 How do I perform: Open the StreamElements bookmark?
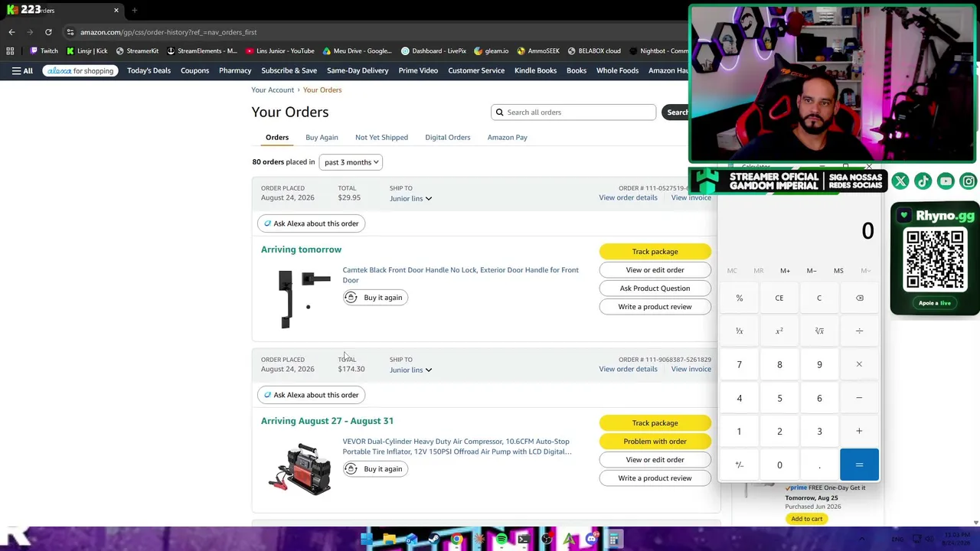point(201,51)
